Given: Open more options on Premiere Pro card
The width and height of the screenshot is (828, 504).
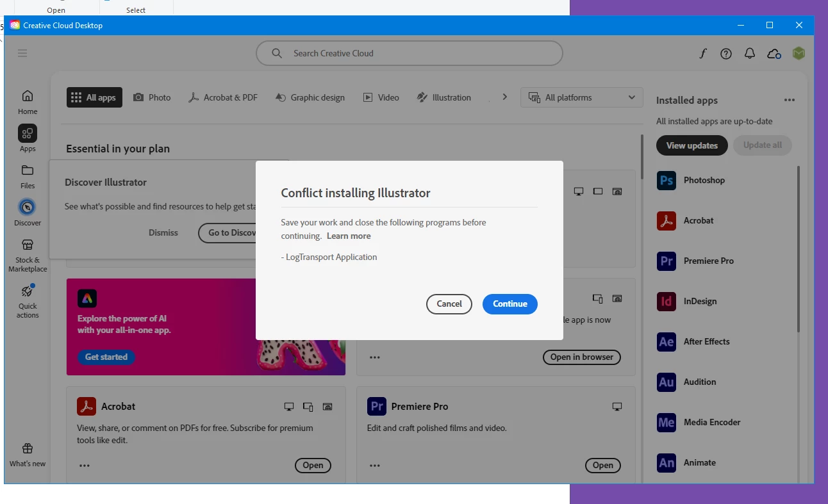Looking at the screenshot, I should pos(375,466).
